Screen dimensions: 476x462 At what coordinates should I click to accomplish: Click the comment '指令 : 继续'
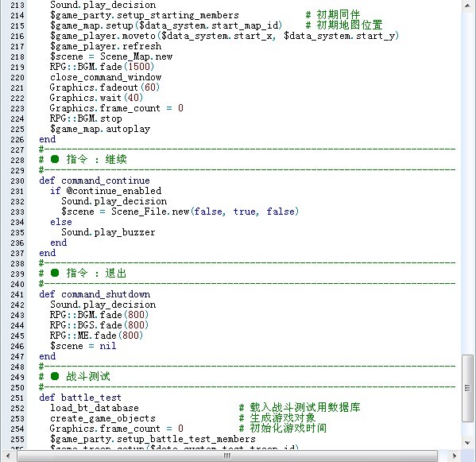coord(96,160)
